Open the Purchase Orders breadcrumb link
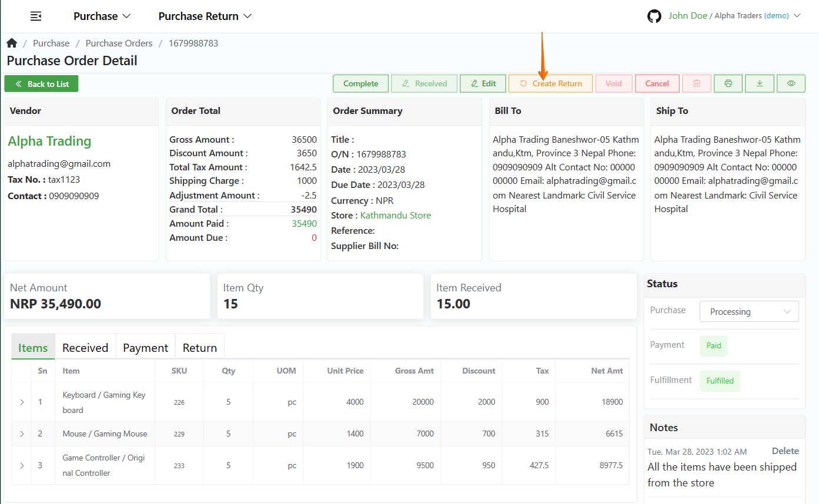This screenshot has height=504, width=819. click(x=119, y=43)
